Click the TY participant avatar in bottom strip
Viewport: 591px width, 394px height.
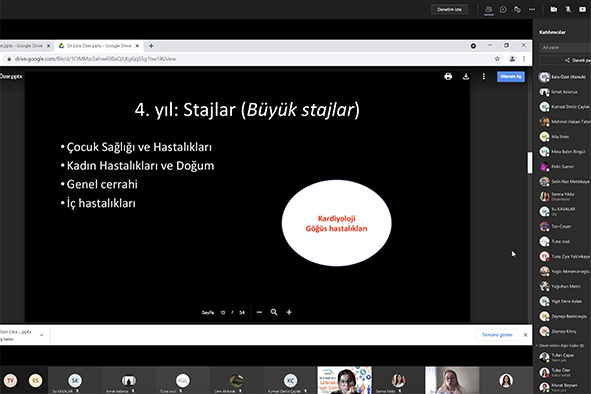point(11,380)
